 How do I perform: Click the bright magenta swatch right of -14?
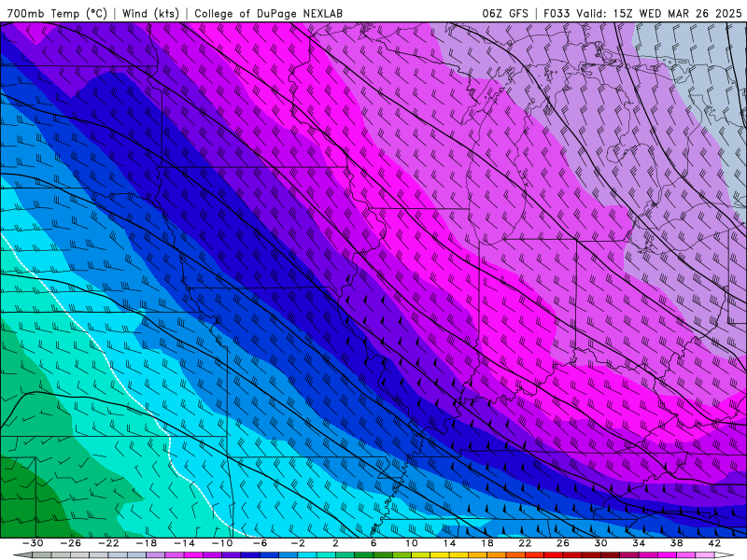coord(193,554)
